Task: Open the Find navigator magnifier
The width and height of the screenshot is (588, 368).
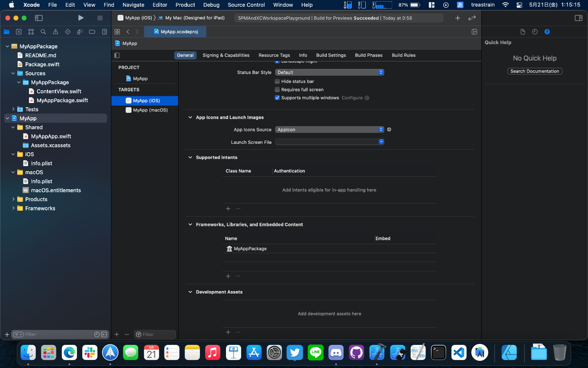Action: (x=43, y=32)
